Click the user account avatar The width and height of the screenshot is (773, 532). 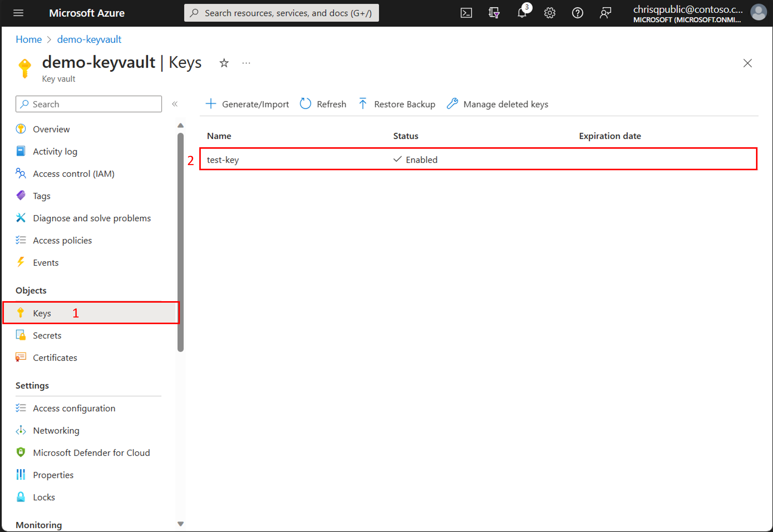pyautogui.click(x=758, y=13)
